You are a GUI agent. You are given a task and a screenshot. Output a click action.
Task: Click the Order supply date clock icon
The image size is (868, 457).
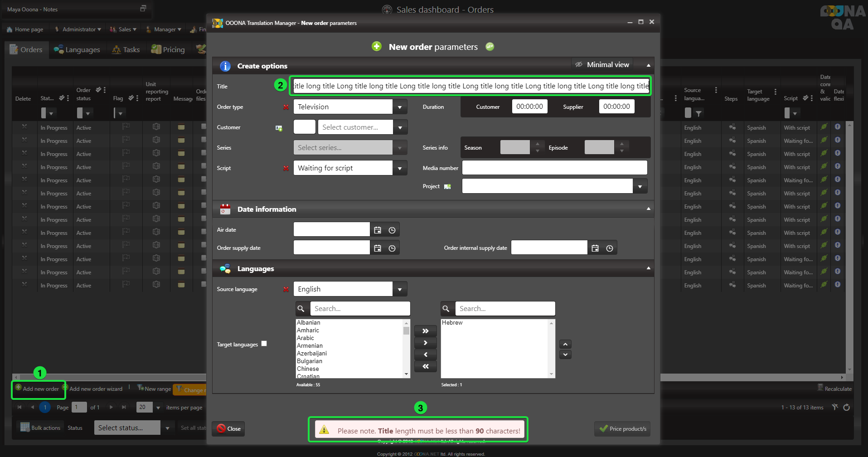(392, 248)
